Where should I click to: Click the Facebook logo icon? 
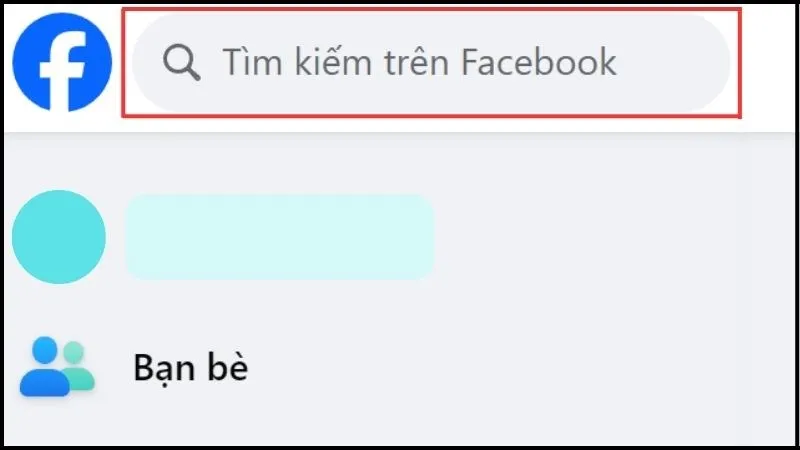point(62,62)
